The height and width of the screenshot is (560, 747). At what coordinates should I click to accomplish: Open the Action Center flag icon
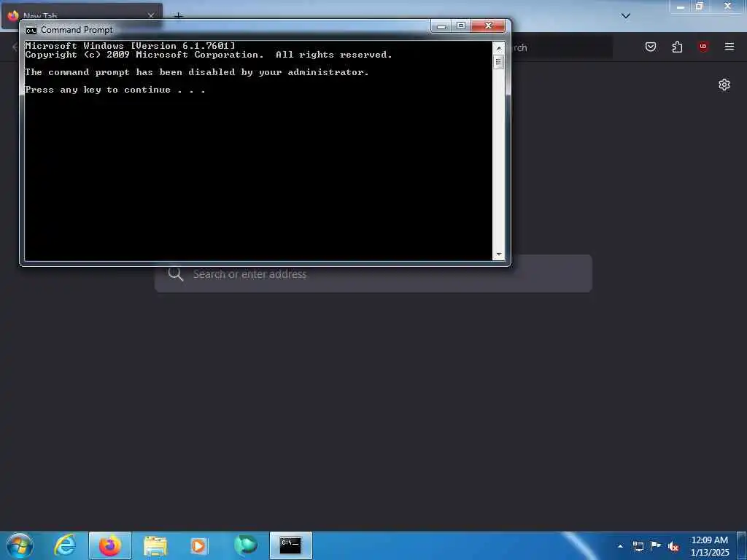pyautogui.click(x=656, y=545)
